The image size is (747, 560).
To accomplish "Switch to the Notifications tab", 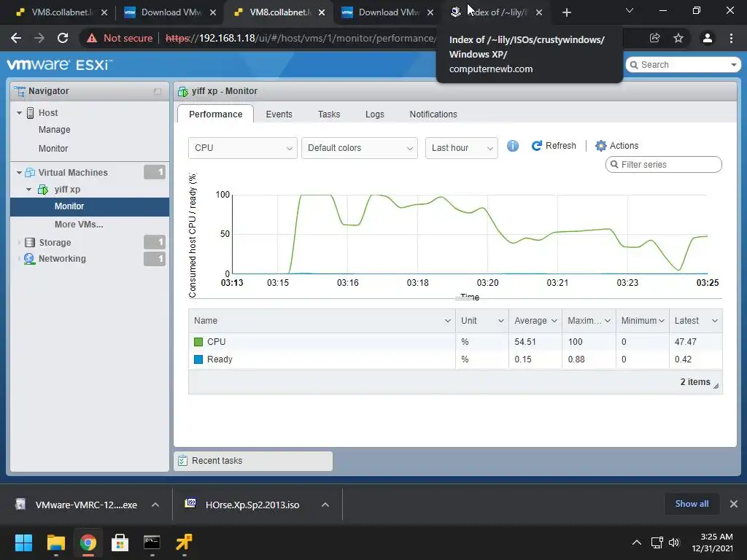I will coord(433,114).
